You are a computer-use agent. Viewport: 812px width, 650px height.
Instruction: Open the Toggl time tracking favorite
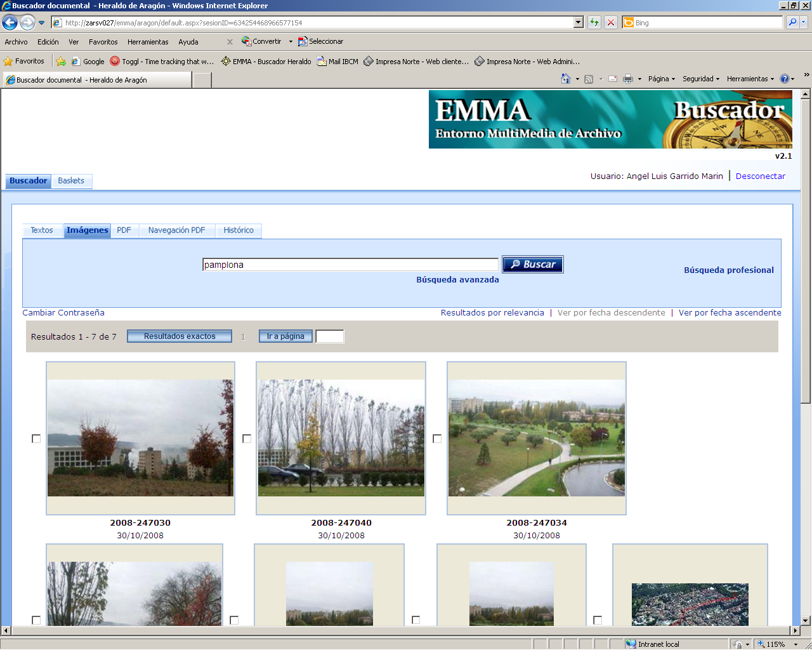click(162, 62)
